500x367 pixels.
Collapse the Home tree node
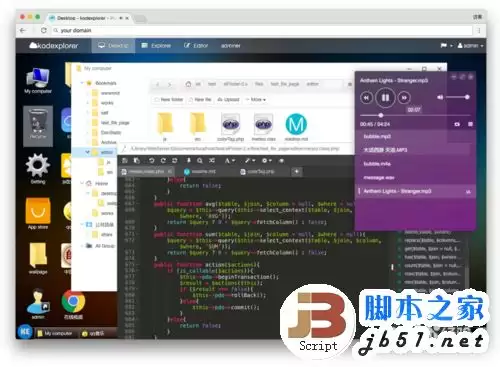point(82,183)
